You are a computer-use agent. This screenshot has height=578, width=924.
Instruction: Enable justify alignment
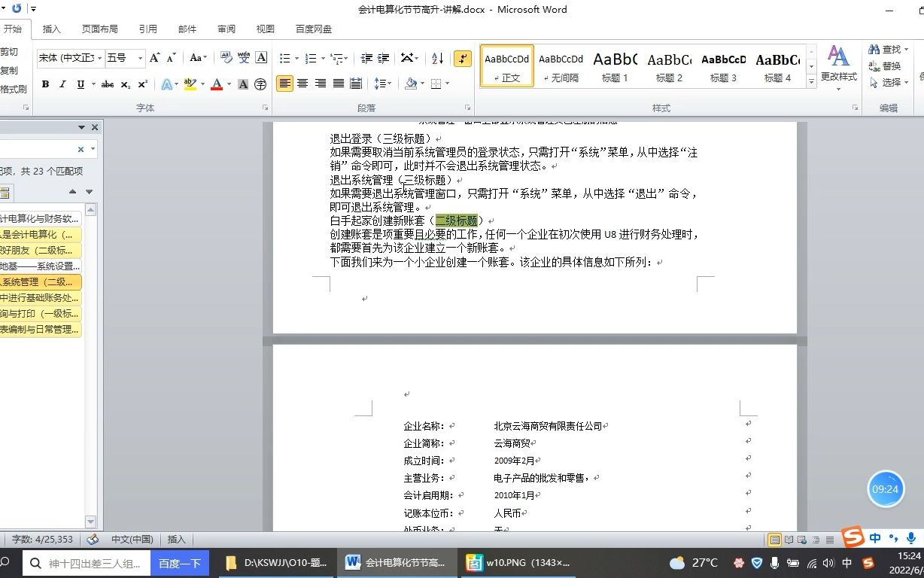(339, 83)
